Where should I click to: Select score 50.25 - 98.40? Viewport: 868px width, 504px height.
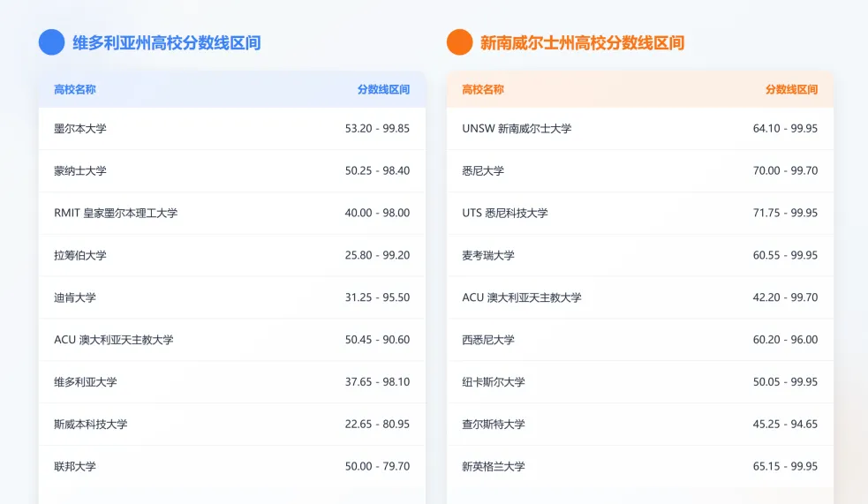378,171
